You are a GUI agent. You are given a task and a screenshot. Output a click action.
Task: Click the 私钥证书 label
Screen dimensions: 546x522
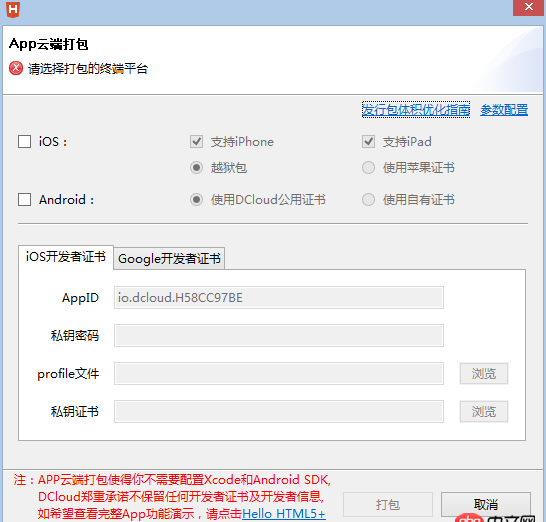75,412
